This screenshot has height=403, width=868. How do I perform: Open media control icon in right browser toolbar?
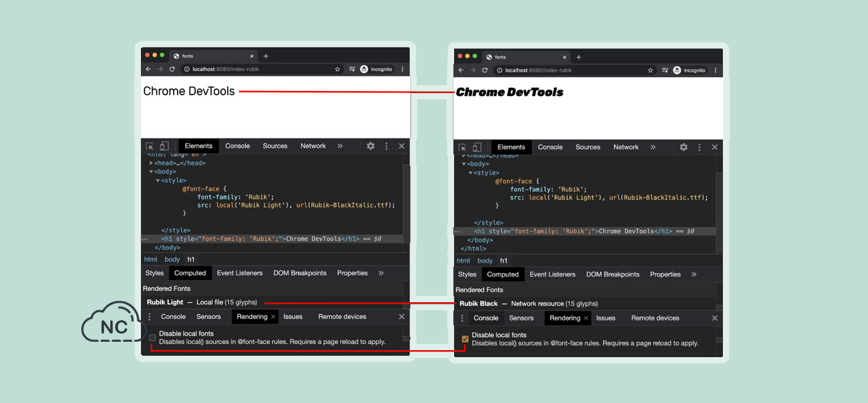pyautogui.click(x=665, y=70)
